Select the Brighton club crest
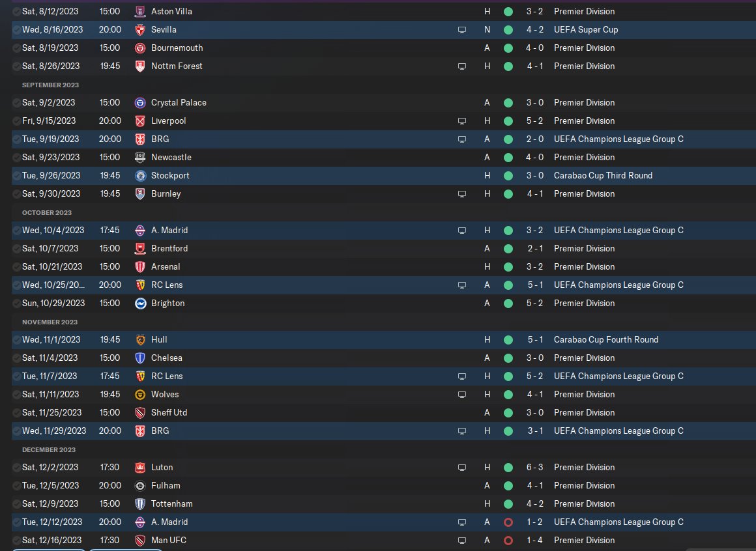 (140, 304)
